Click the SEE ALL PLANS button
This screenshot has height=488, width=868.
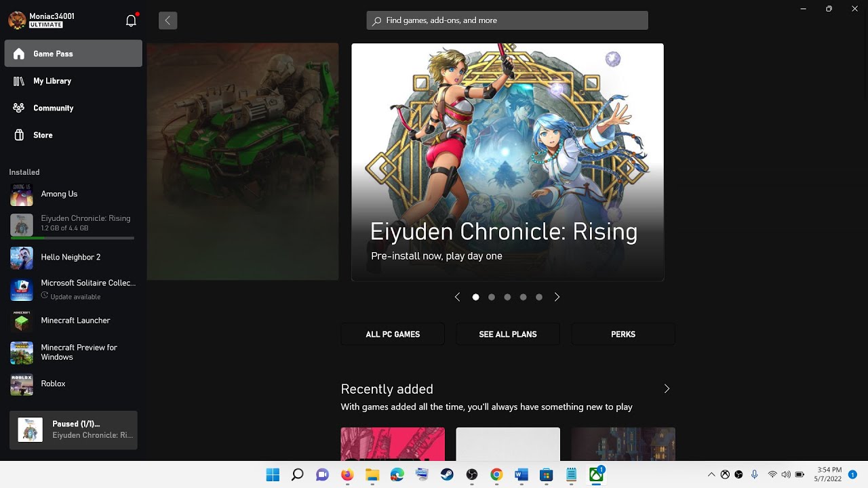pyautogui.click(x=508, y=334)
